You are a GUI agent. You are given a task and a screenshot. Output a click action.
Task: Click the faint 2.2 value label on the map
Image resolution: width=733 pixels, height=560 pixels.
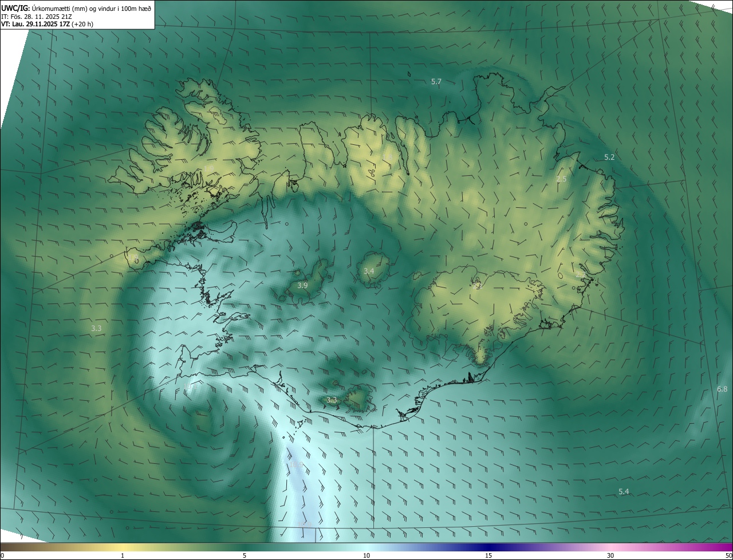point(580,275)
